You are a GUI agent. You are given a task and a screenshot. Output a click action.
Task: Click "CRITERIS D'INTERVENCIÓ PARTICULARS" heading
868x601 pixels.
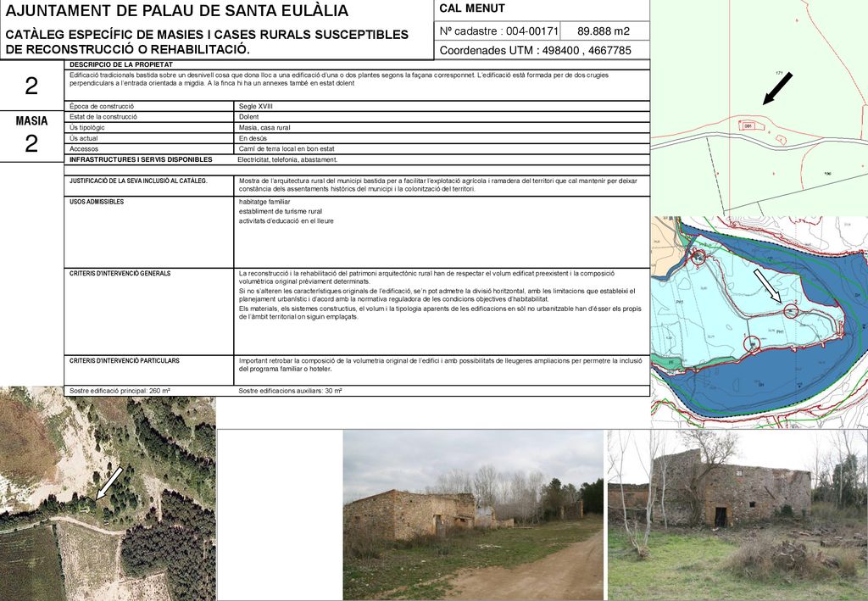click(125, 361)
